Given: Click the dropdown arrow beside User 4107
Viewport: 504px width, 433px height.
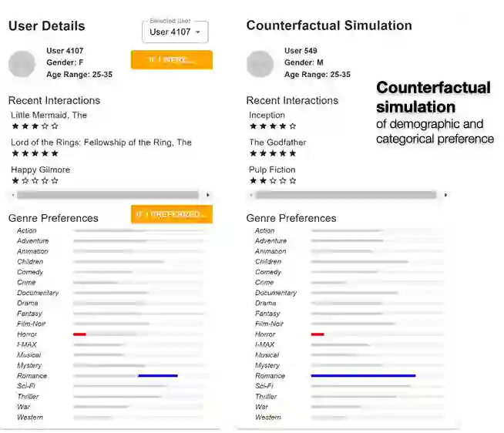Looking at the screenshot, I should click(x=198, y=32).
